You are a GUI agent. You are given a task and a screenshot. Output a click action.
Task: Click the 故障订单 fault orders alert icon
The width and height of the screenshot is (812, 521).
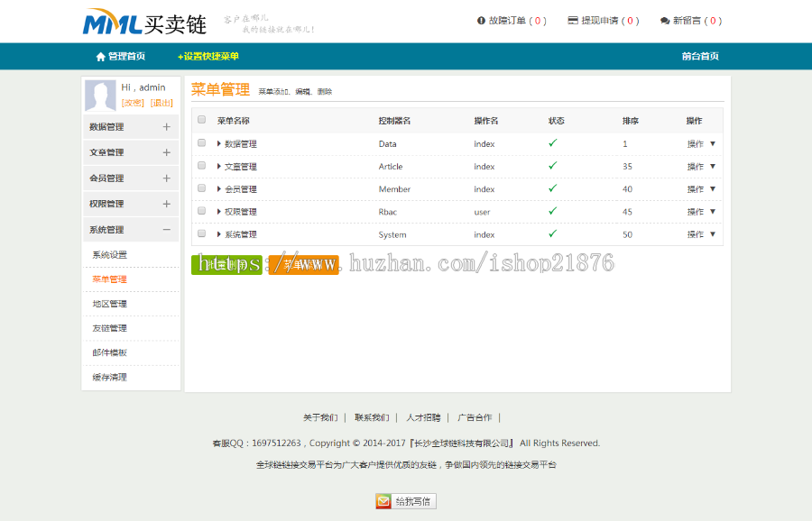479,20
